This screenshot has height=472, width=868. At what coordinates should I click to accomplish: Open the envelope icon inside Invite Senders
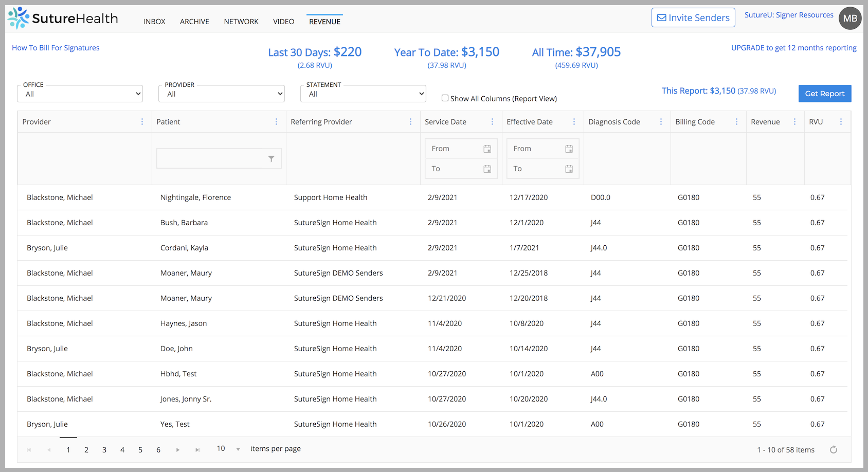pos(662,17)
